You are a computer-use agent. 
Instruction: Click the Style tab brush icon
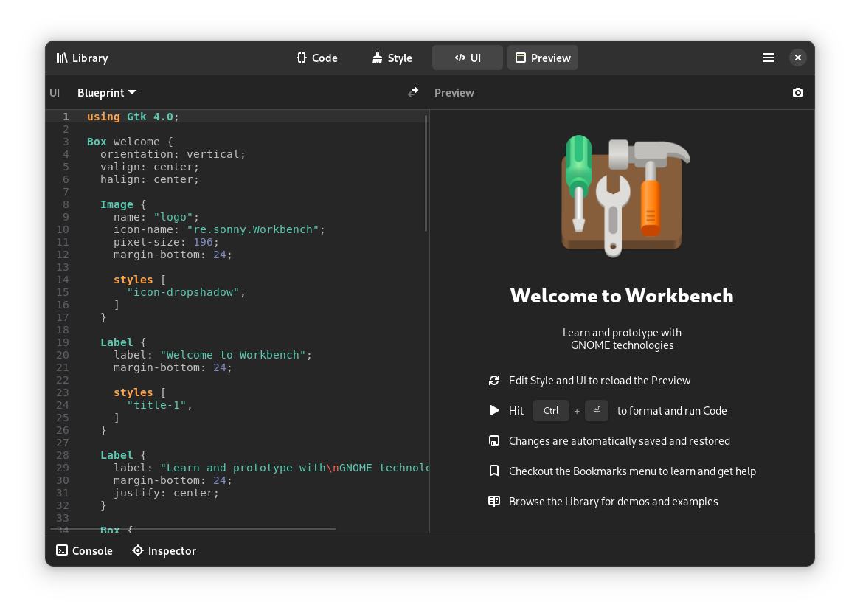[377, 57]
